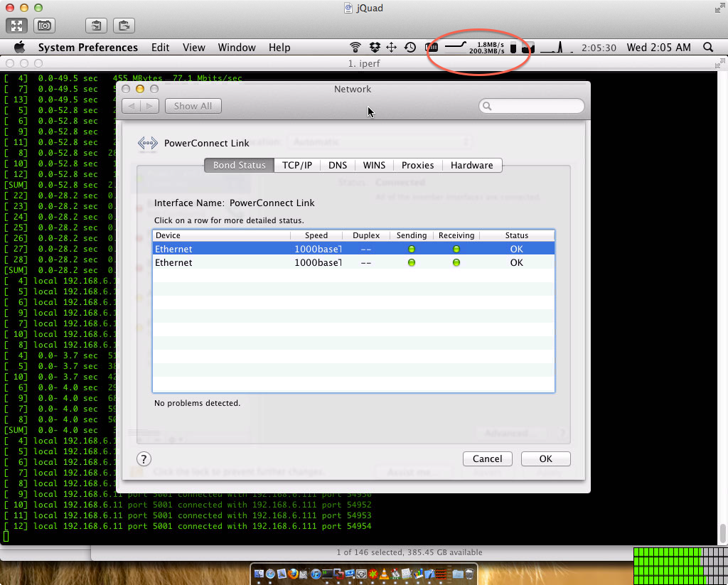The height and width of the screenshot is (585, 728).
Task: Click the OK button in Network dialog
Action: [x=545, y=458]
